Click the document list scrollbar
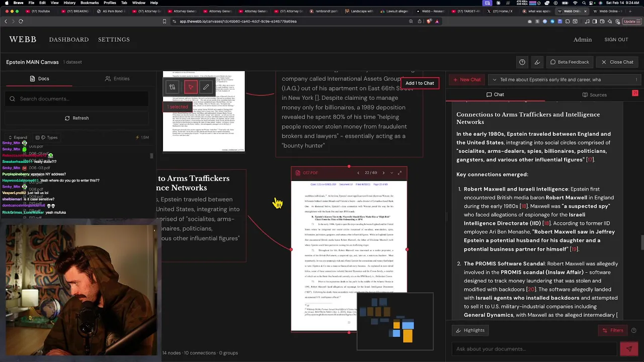The width and height of the screenshot is (644, 362). click(x=151, y=156)
